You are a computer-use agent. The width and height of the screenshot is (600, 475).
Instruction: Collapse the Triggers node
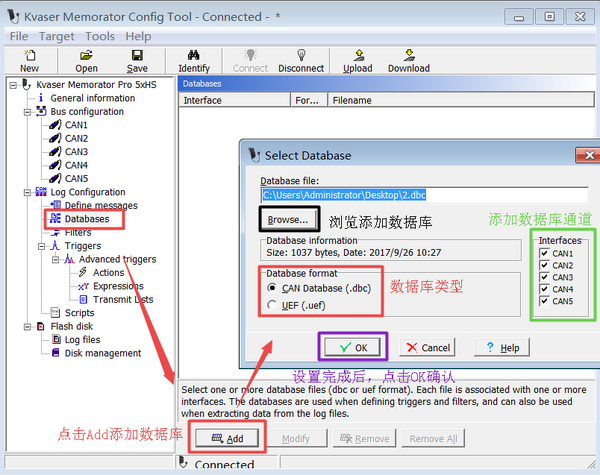pyautogui.click(x=41, y=246)
